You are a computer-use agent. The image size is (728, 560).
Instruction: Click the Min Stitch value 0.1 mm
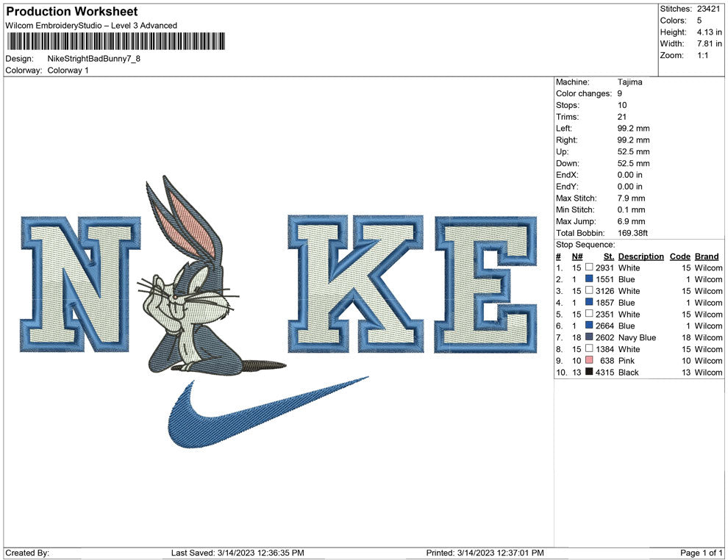[631, 209]
